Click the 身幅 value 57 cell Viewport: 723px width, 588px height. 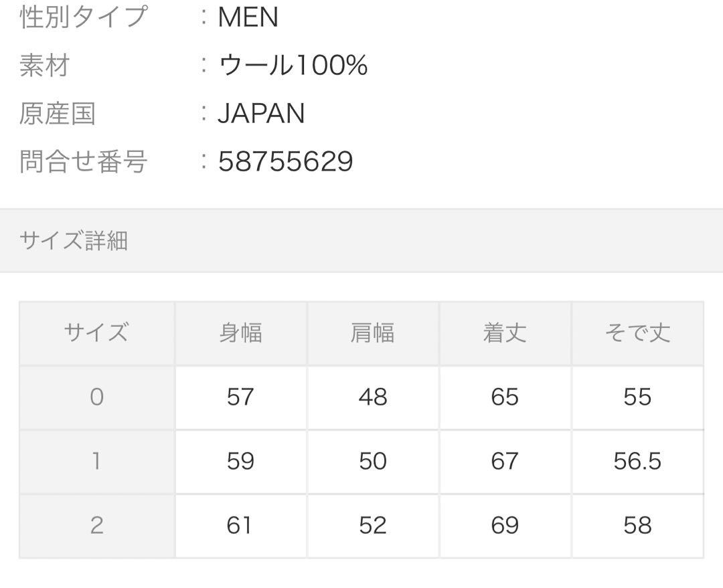tap(241, 397)
